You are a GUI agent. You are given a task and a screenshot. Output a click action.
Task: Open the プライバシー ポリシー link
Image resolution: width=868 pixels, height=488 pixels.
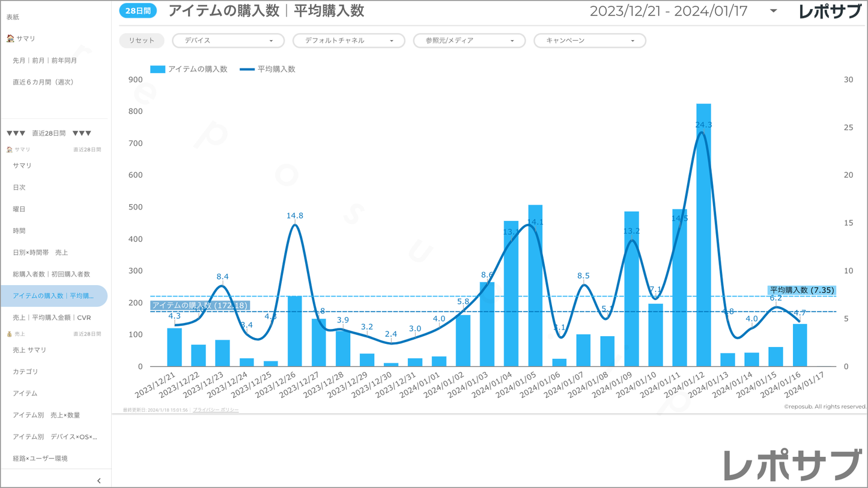pyautogui.click(x=216, y=410)
